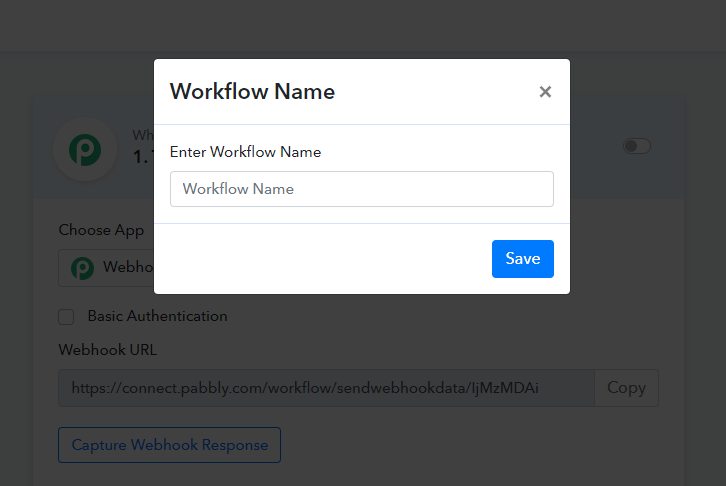The image size is (726, 486).
Task: Click into the Workflow Name text field
Action: point(361,189)
